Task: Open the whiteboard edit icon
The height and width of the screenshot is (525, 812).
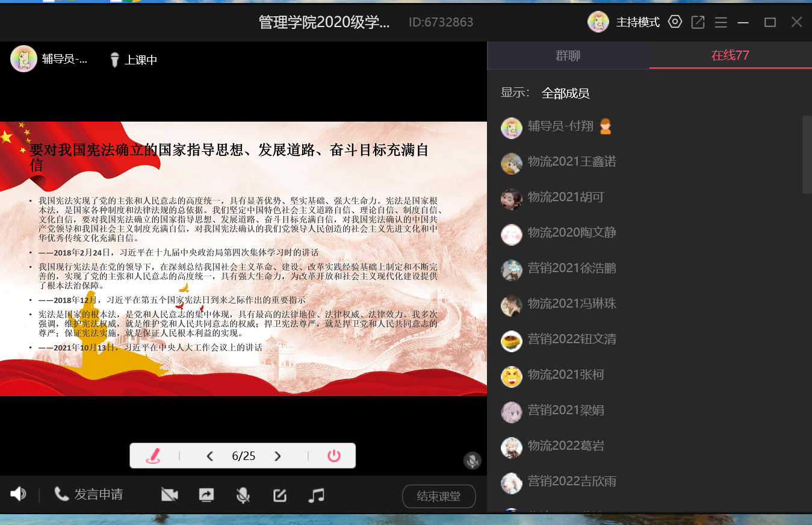Action: click(279, 495)
